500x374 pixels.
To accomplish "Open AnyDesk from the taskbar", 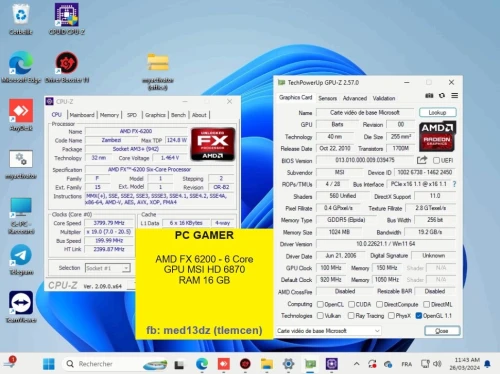I will [224, 364].
